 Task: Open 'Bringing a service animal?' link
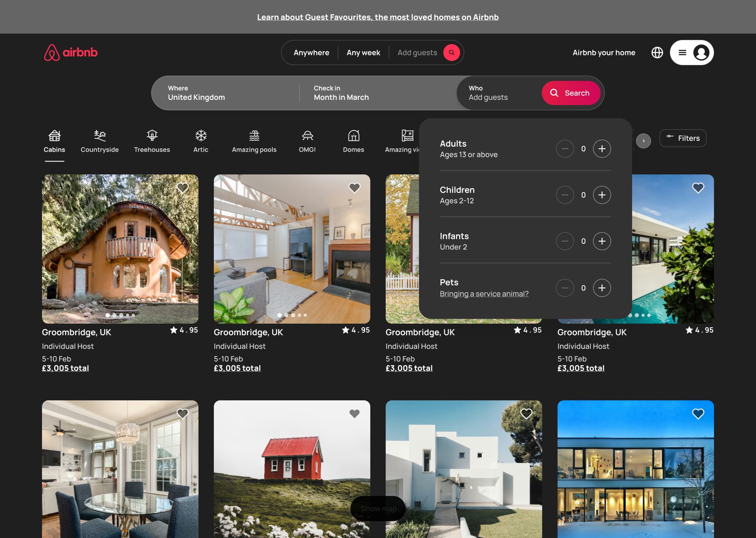484,294
